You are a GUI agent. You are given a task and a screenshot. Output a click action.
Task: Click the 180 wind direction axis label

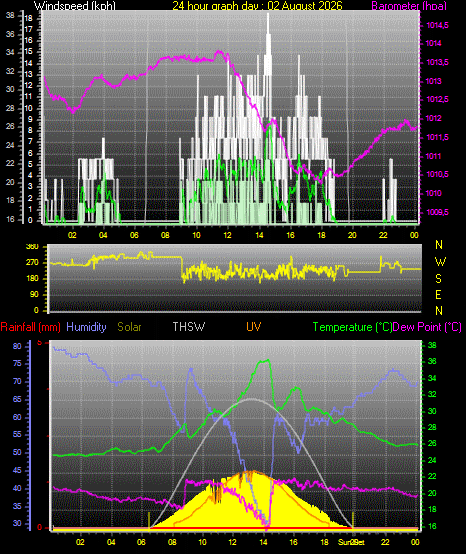tap(32, 278)
